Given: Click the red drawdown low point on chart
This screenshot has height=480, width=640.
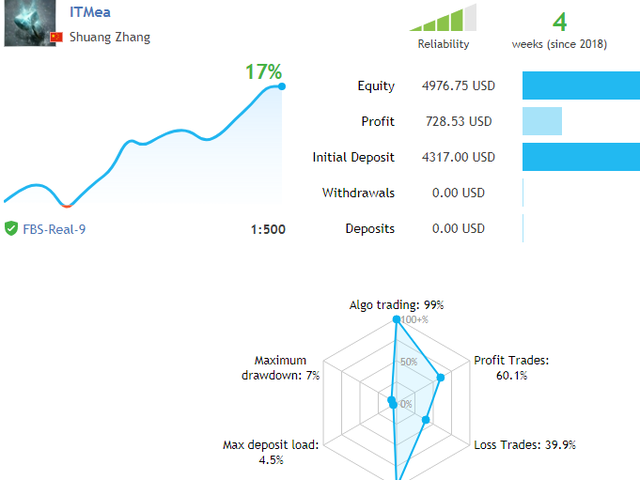Looking at the screenshot, I should 67,206.
